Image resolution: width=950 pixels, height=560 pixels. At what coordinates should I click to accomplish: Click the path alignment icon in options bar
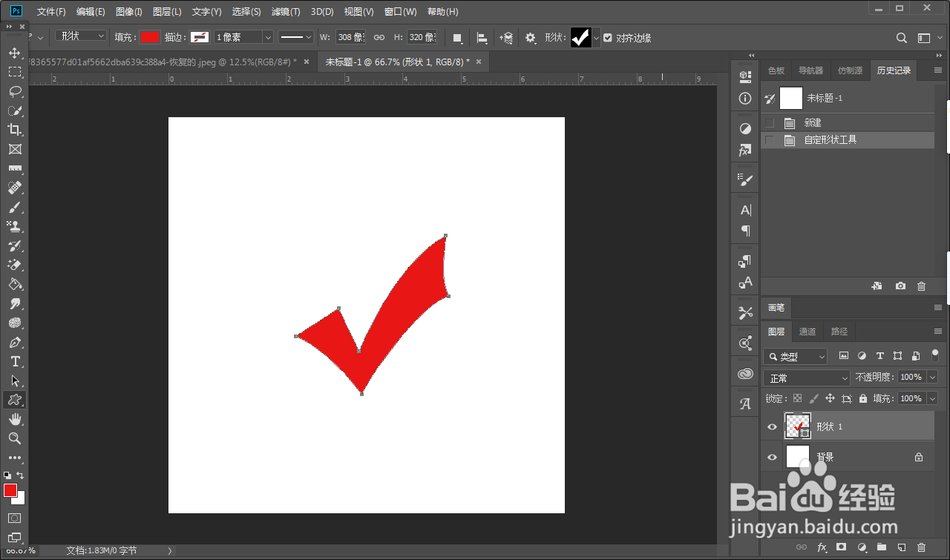(482, 37)
